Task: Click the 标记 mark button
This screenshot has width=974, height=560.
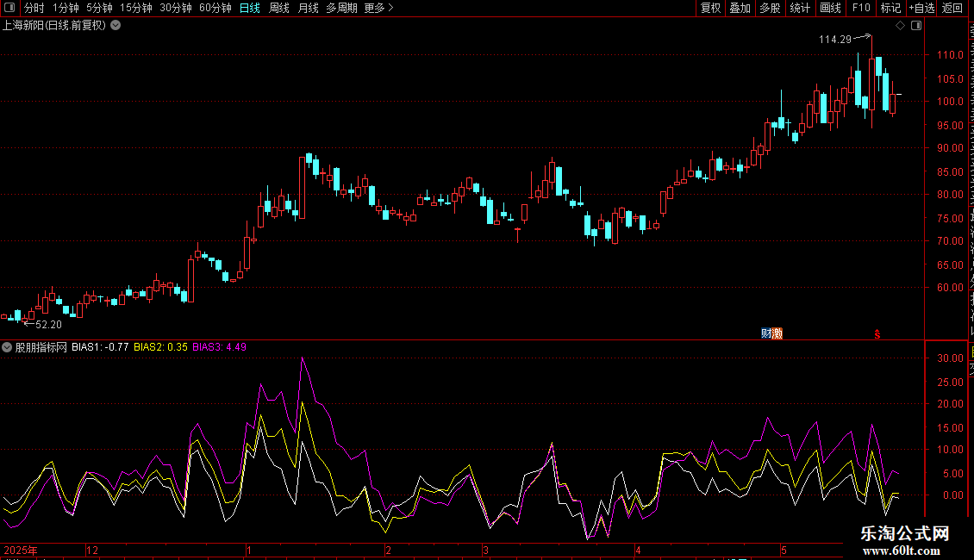Action: click(890, 8)
